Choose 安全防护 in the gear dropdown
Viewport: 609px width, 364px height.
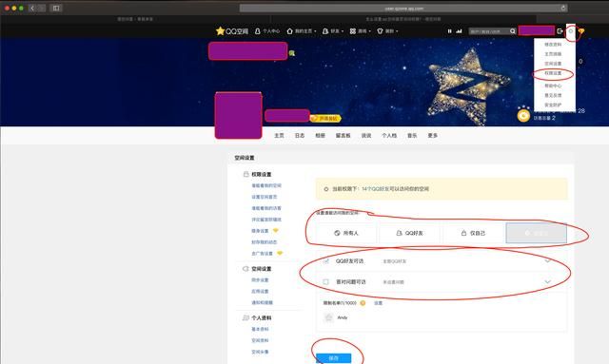coord(553,105)
